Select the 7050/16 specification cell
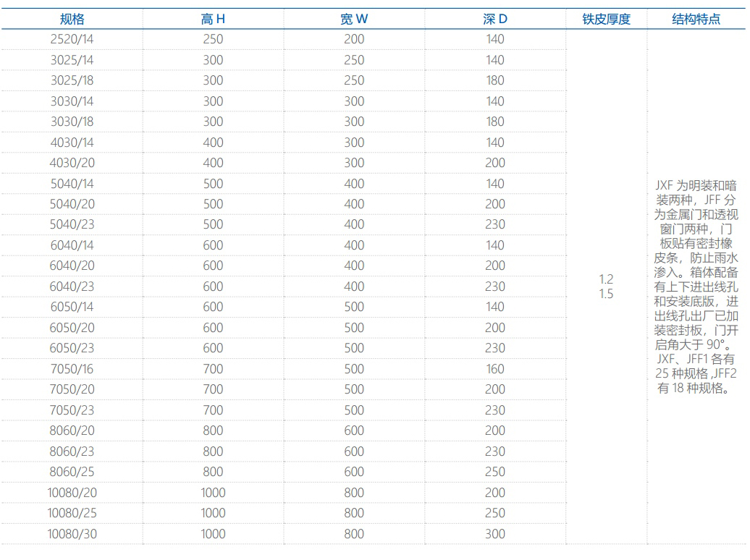750x560 pixels. [x=72, y=369]
